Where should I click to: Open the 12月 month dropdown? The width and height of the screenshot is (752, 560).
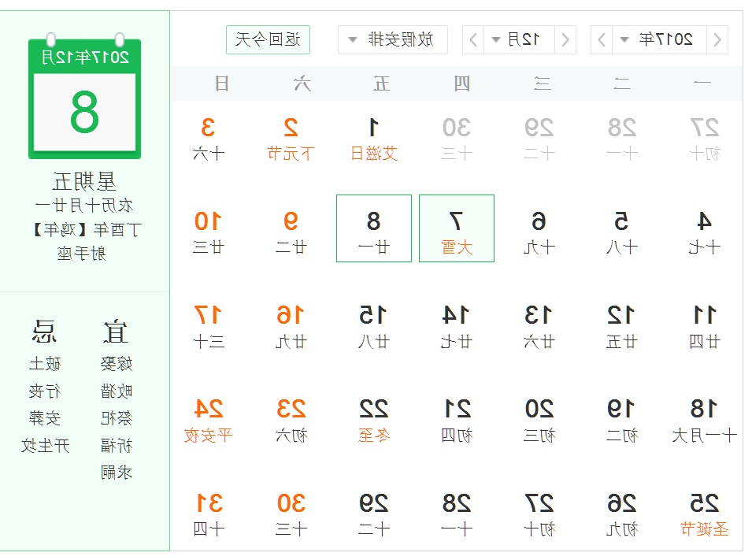tap(520, 39)
